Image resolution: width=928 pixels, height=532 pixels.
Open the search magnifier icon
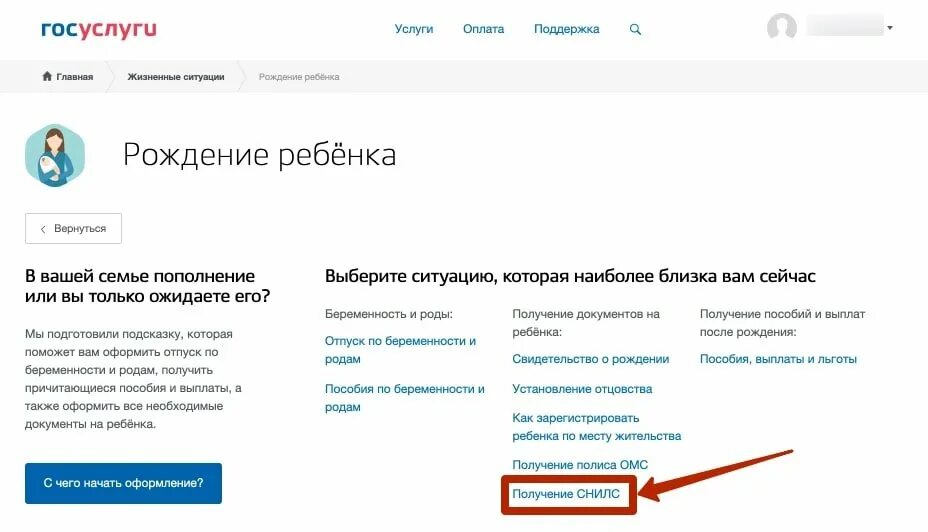(x=635, y=29)
